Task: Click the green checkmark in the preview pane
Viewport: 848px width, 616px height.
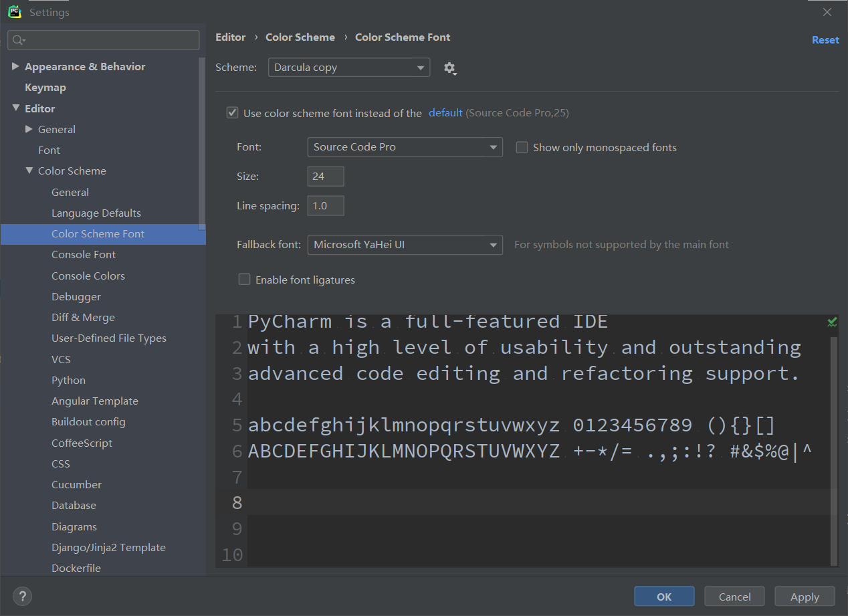Action: (x=832, y=322)
